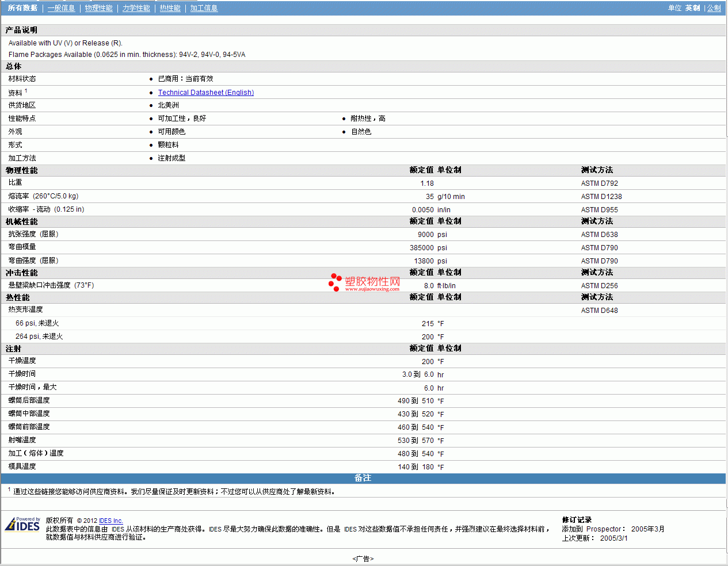Click the 注射成型 processing method

pyautogui.click(x=171, y=158)
